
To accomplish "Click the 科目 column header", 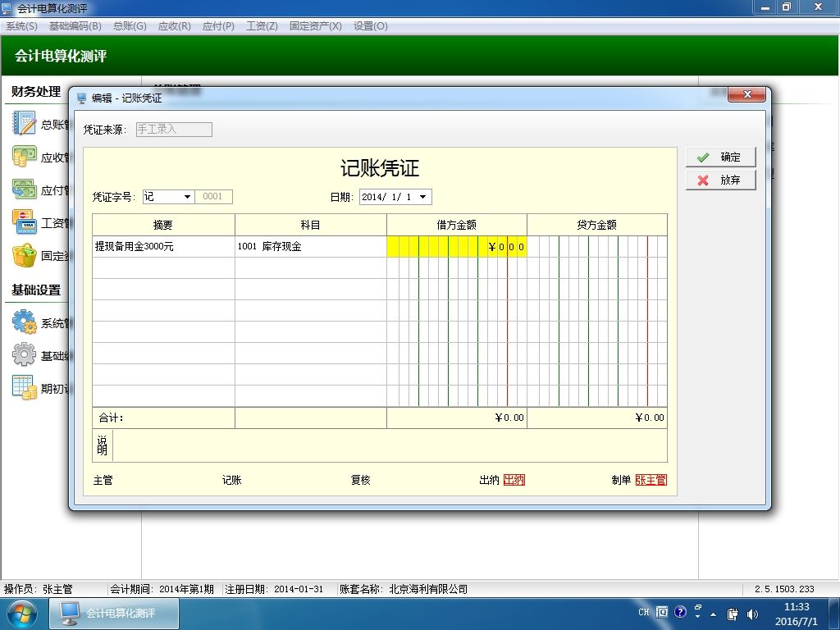I will pyautogui.click(x=311, y=225).
